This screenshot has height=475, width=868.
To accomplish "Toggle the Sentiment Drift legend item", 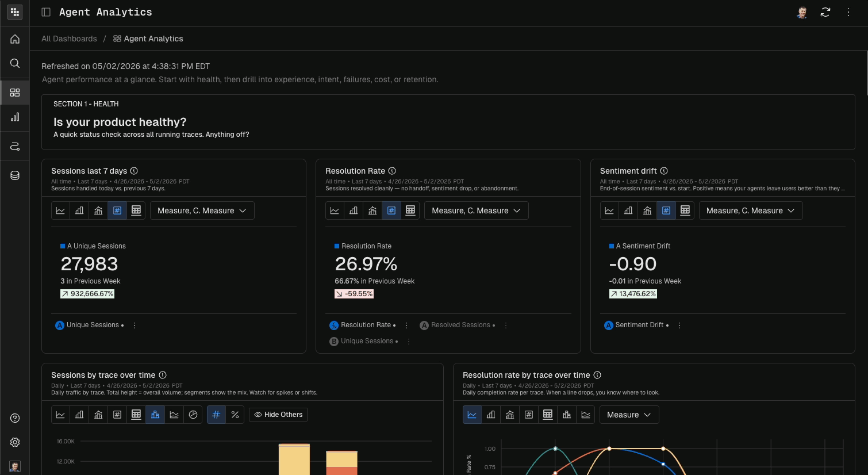I will coord(636,325).
